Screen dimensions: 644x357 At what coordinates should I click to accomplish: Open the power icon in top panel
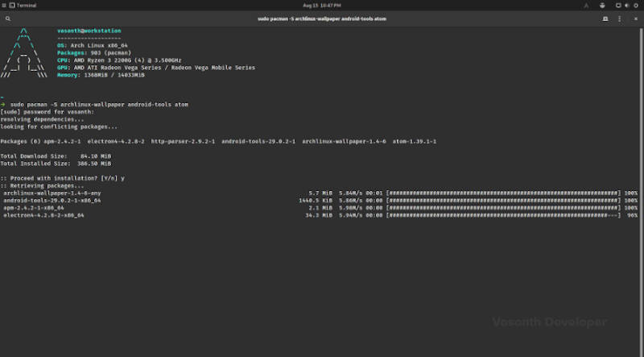pos(636,6)
